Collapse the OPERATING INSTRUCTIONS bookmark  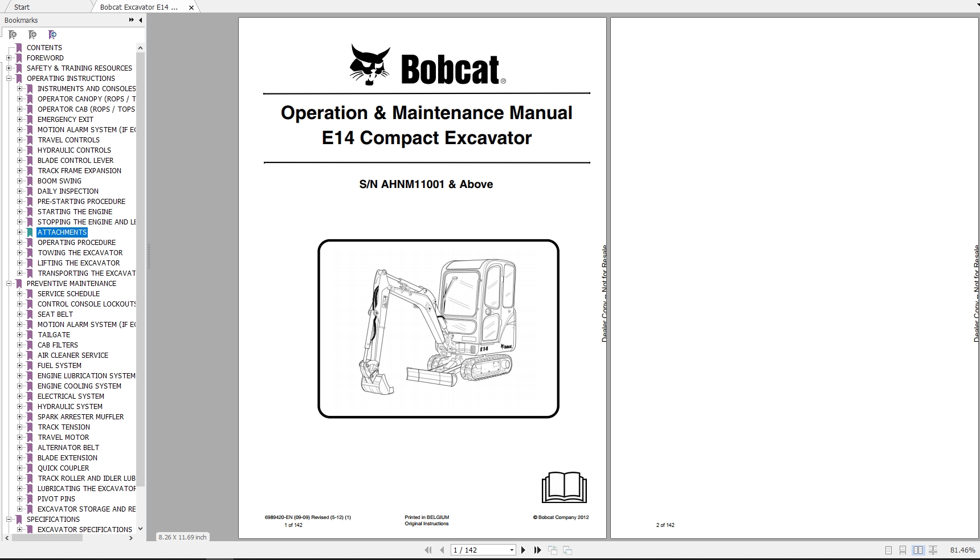[8, 79]
